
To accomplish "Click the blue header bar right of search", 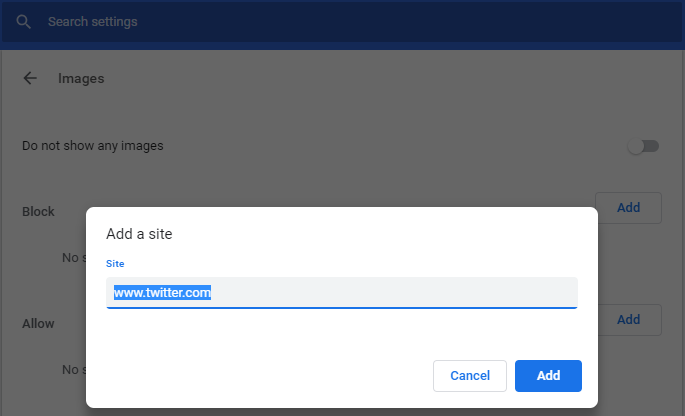I will (450, 21).
